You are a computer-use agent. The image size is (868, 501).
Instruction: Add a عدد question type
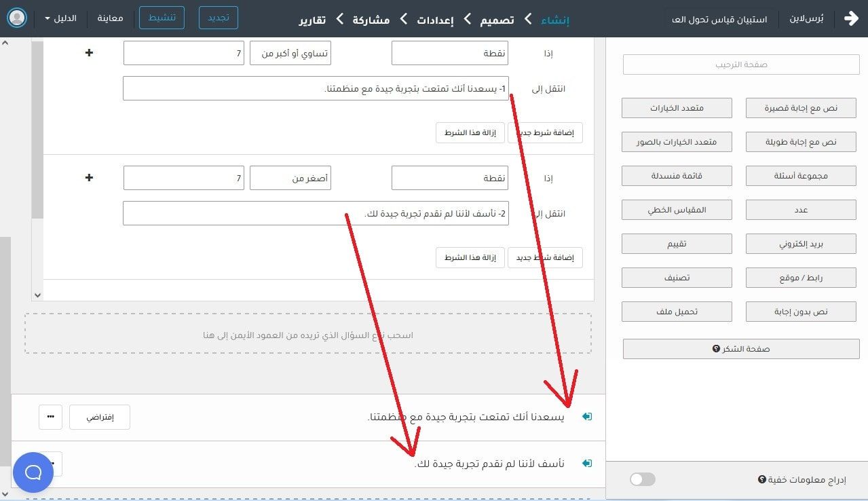[x=801, y=210]
